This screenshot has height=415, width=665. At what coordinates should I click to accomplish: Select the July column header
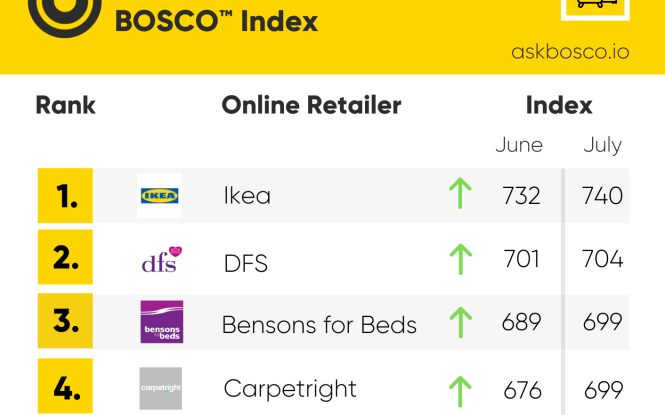[603, 146]
